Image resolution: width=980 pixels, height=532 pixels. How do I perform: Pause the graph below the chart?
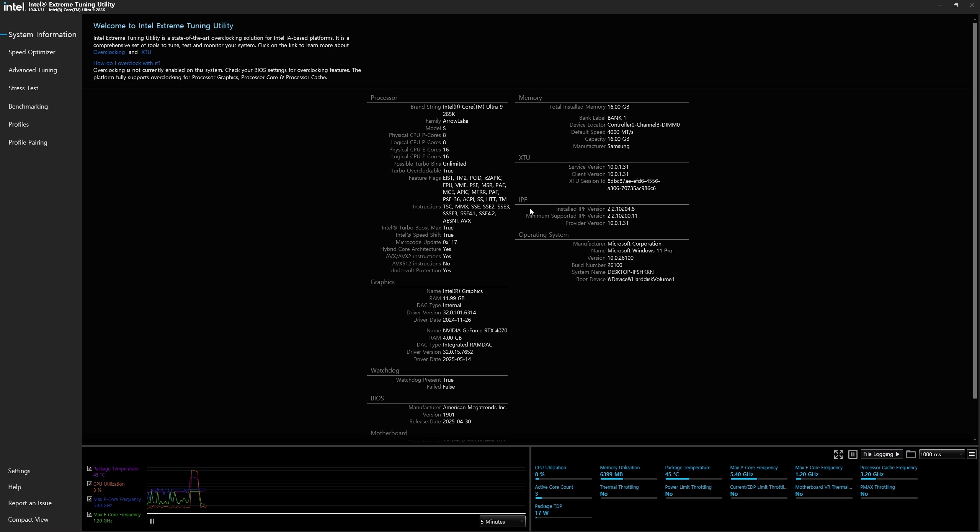click(x=152, y=521)
